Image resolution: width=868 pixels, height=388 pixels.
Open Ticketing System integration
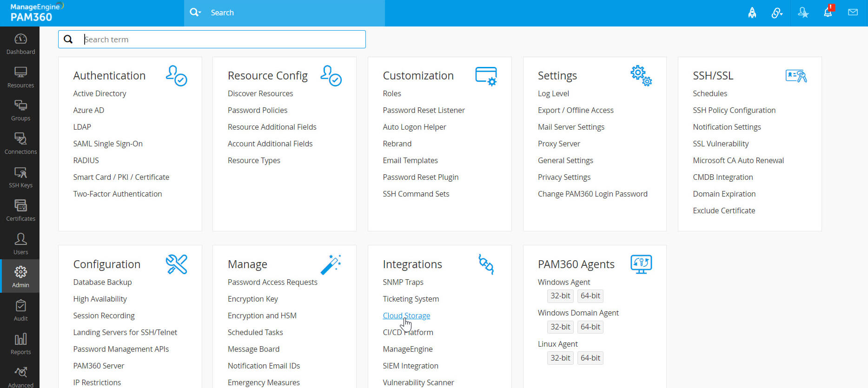pyautogui.click(x=411, y=299)
